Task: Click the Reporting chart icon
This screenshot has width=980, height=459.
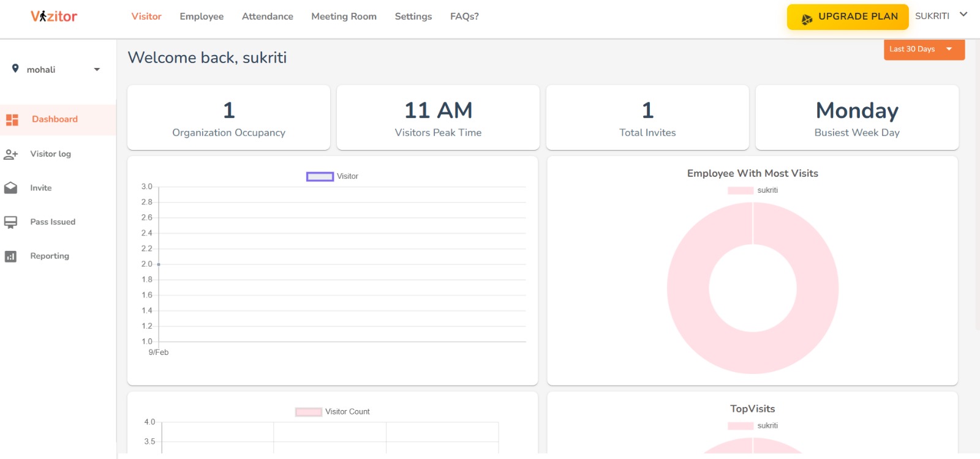Action: pyautogui.click(x=11, y=256)
